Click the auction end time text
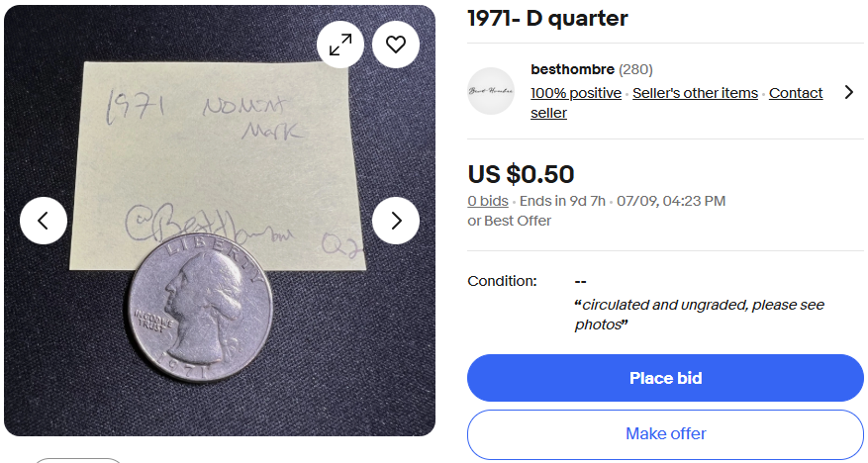The width and height of the screenshot is (868, 463). pos(623,201)
